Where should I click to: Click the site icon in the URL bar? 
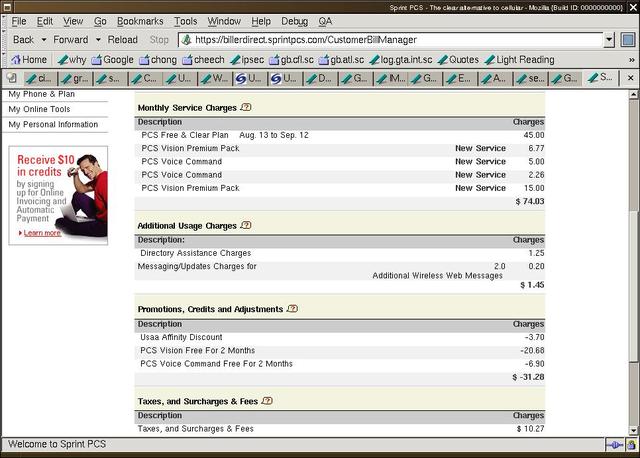tap(187, 40)
